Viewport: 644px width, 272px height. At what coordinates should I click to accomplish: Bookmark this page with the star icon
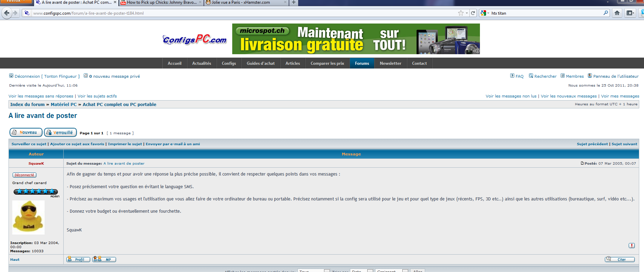461,13
